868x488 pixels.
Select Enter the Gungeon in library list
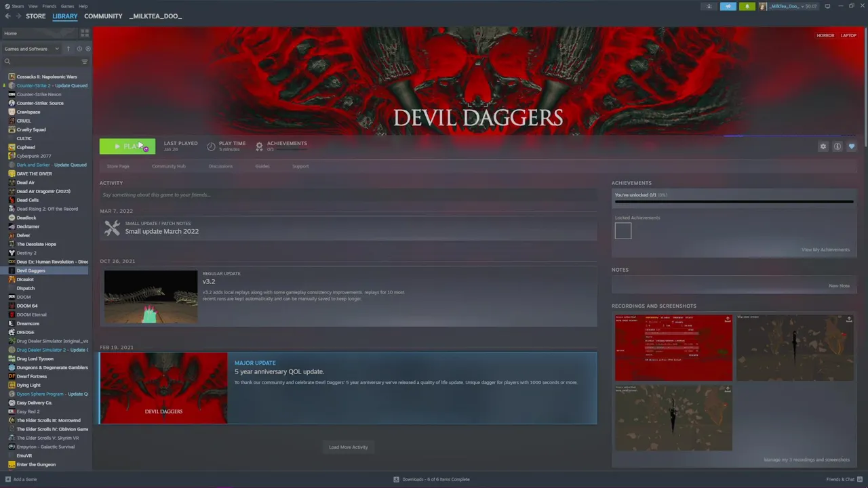pos(36,464)
